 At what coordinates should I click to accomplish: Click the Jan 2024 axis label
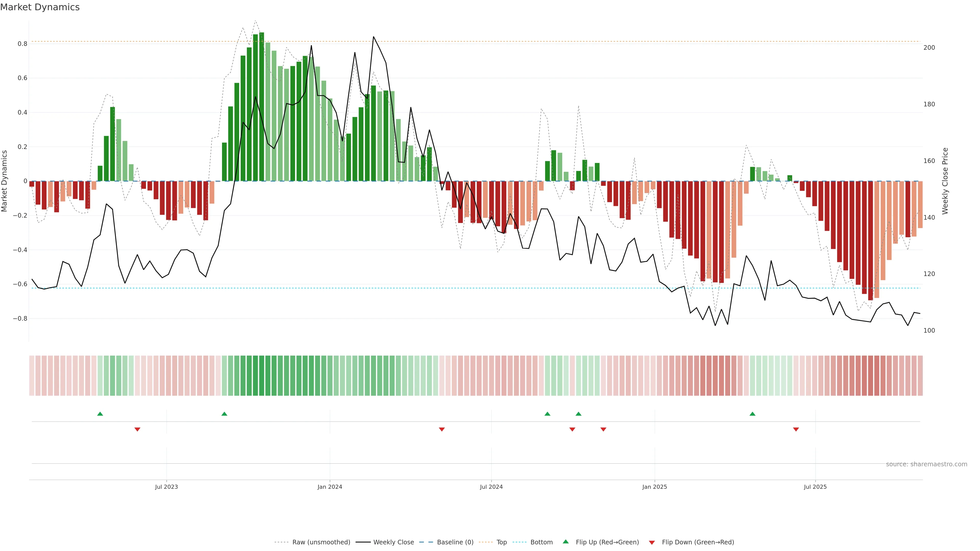(330, 487)
